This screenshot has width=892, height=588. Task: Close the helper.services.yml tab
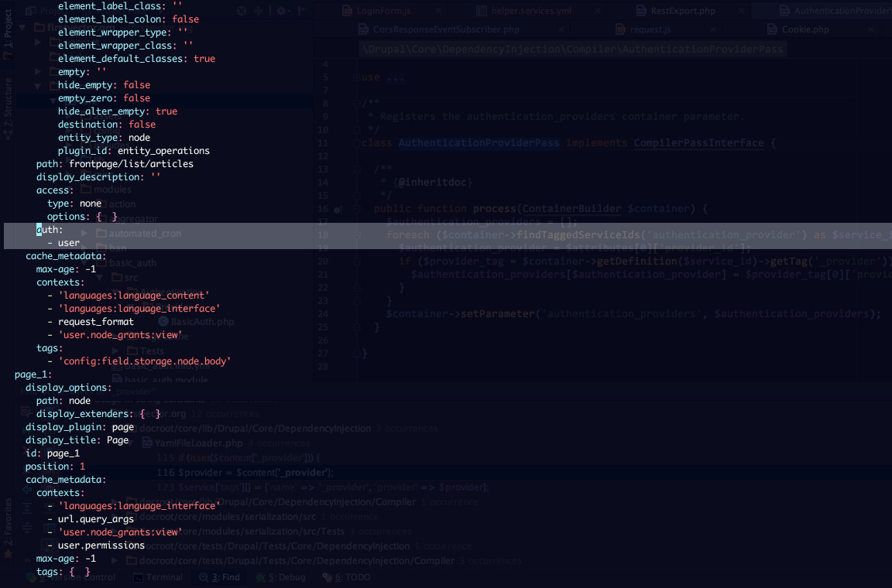coord(597,11)
